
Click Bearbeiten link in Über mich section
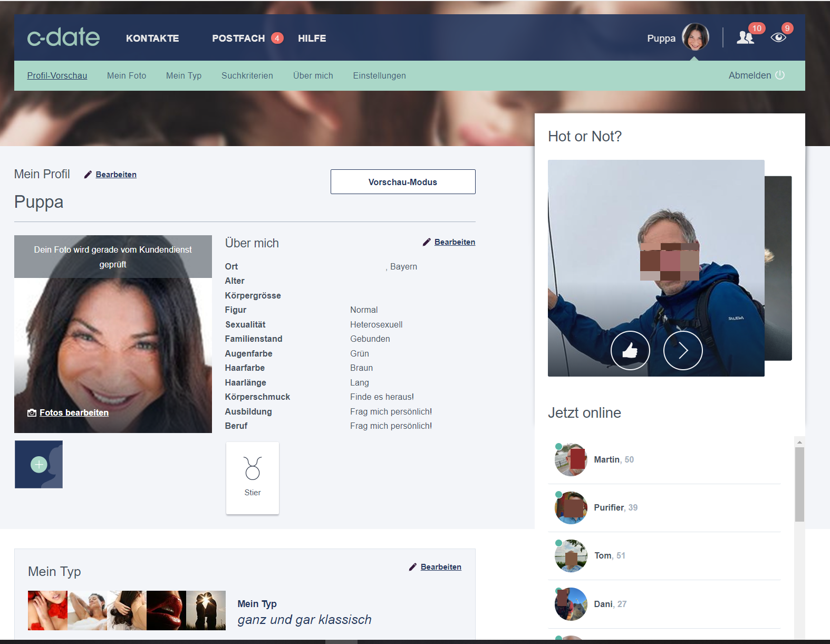point(455,242)
